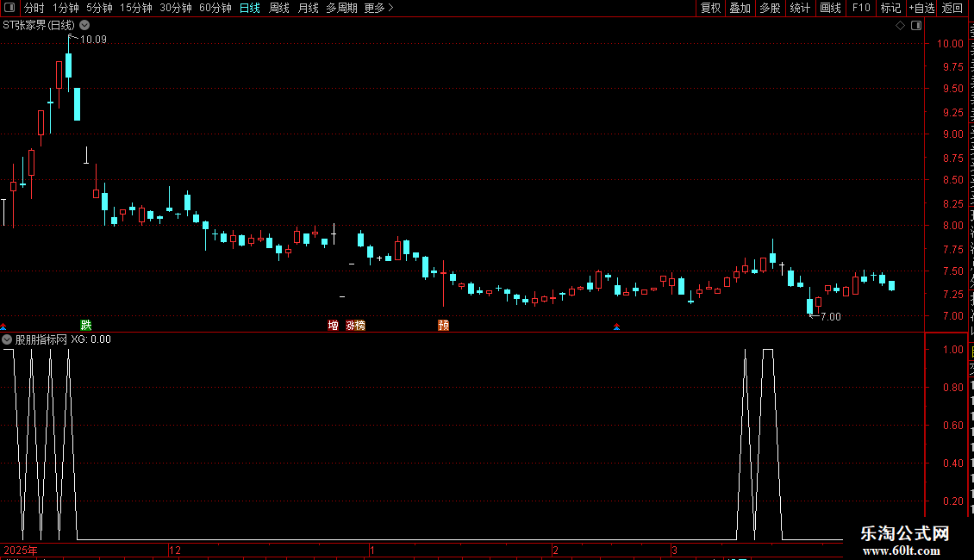Click the 10.00 price axis label
The height and width of the screenshot is (560, 974).
pos(950,43)
